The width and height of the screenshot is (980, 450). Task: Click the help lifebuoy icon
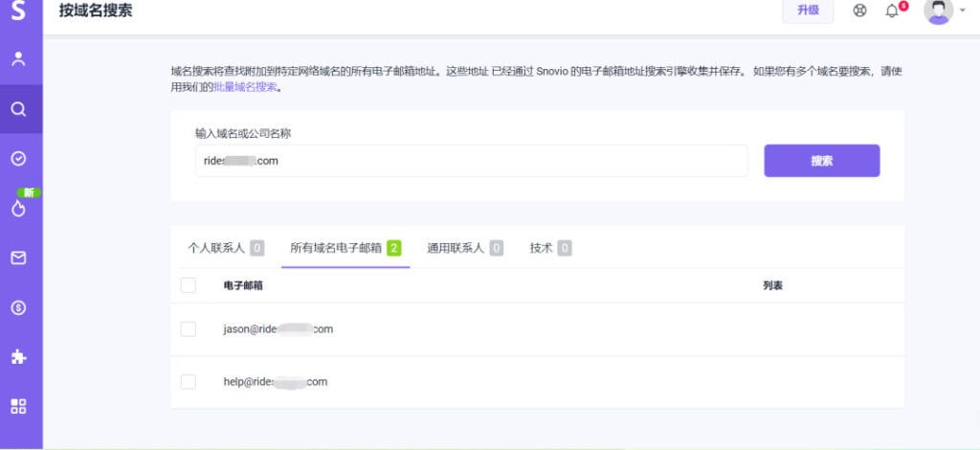(859, 11)
